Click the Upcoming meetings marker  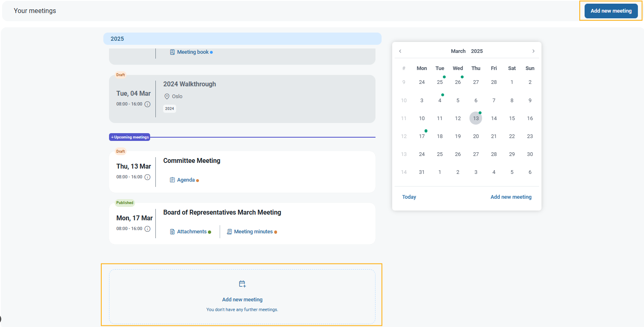click(130, 137)
